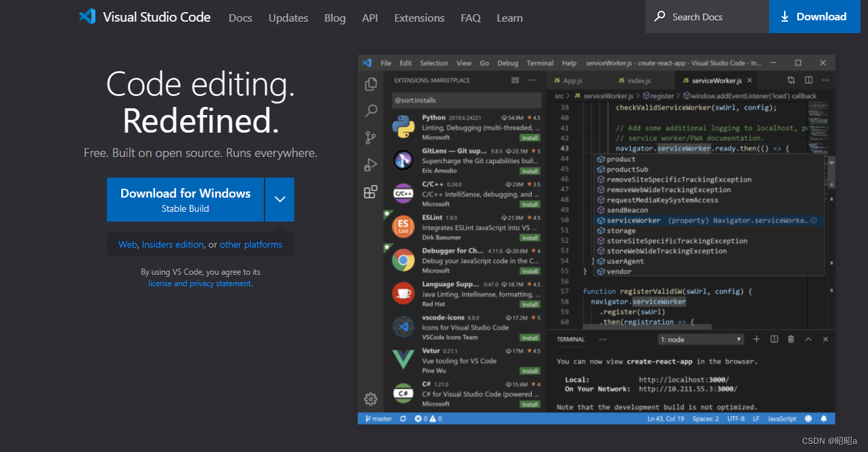
Task: Click the Spaces: 2 indentation status item
Action: [x=706, y=419]
